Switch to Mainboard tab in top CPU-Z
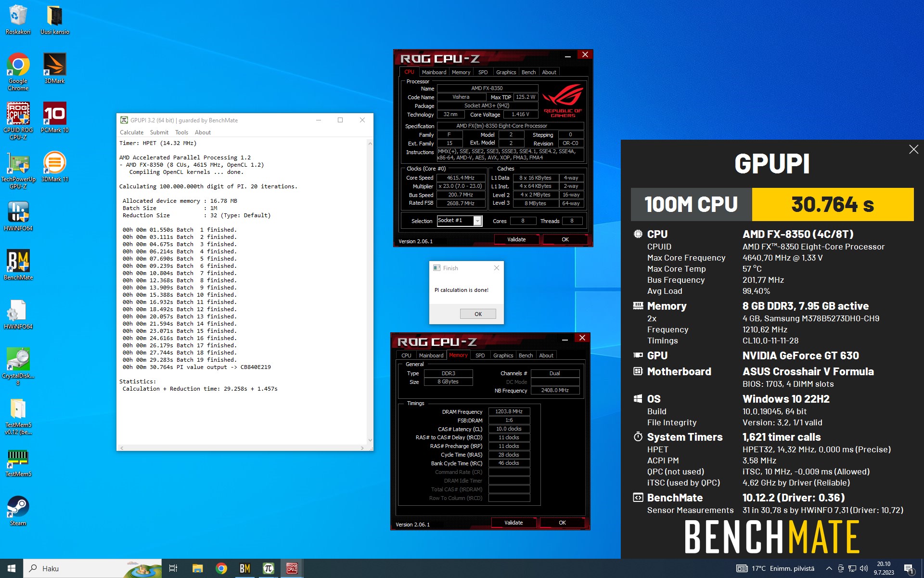Viewport: 924px width, 578px height. (x=434, y=72)
